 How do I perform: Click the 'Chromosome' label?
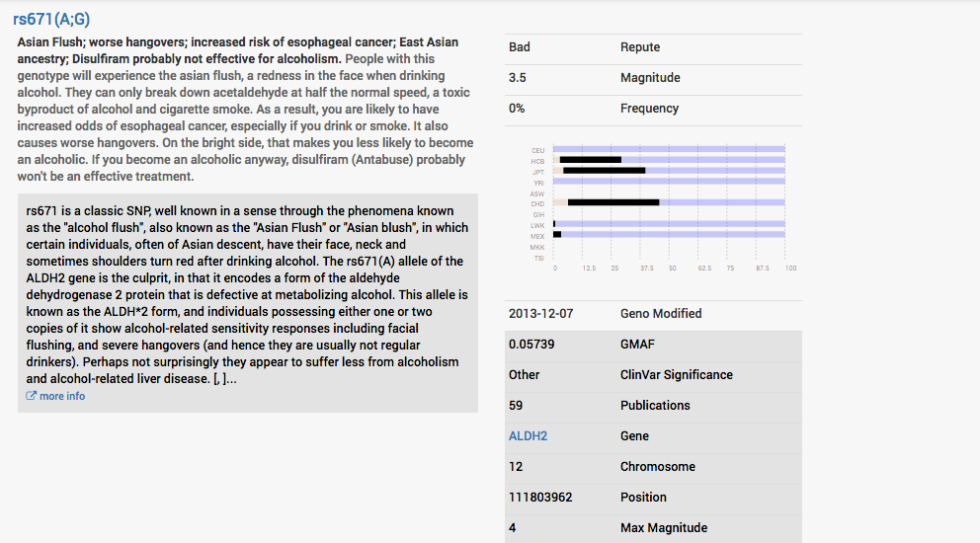(x=658, y=467)
